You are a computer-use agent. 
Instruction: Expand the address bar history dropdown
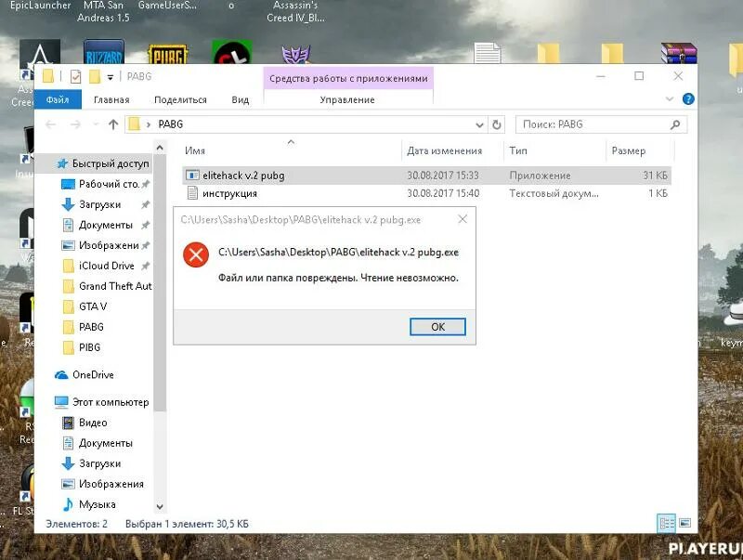[479, 124]
